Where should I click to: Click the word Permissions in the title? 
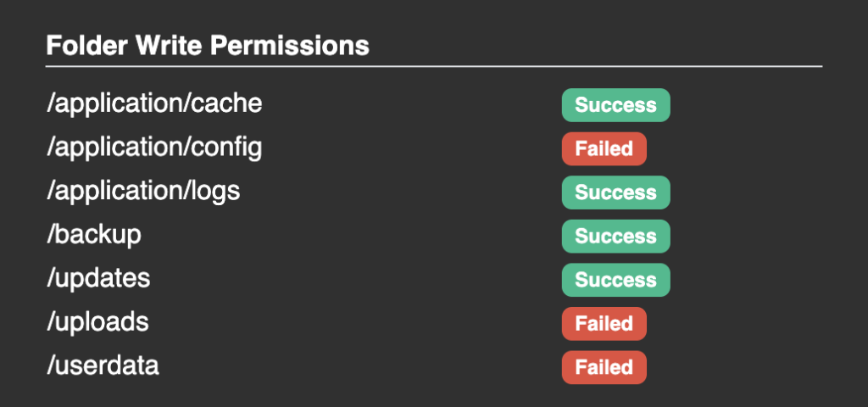coord(289,45)
